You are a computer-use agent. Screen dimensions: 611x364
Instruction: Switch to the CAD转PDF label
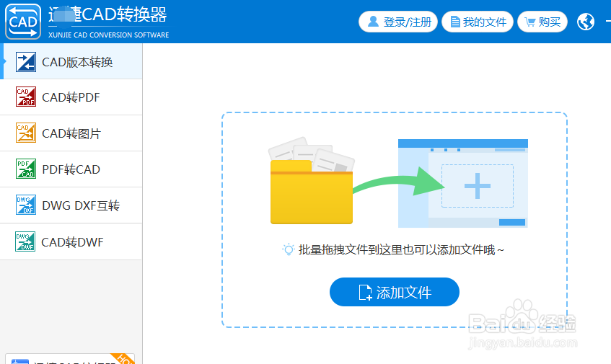pyautogui.click(x=71, y=97)
